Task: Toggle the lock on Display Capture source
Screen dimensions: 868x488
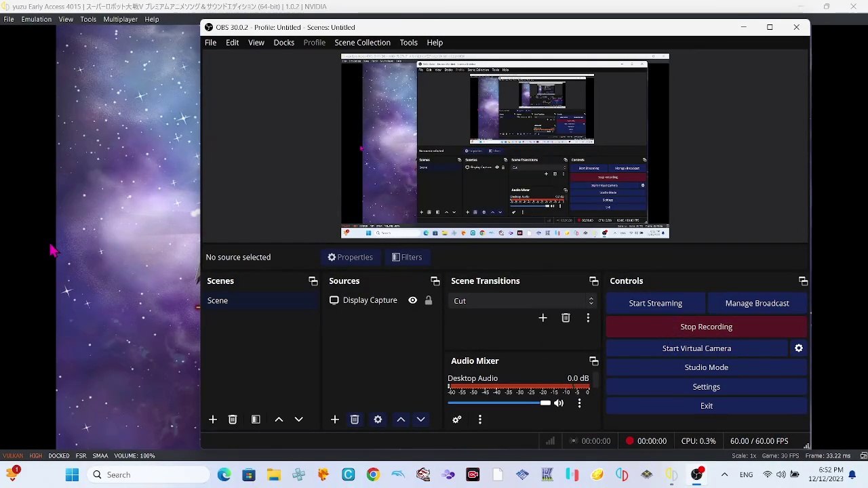Action: pos(429,300)
